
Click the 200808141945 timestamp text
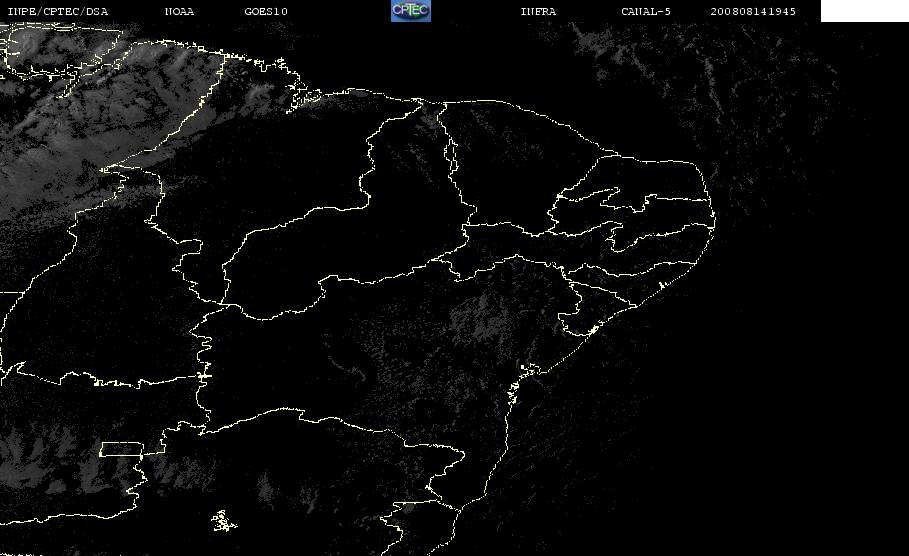click(753, 12)
